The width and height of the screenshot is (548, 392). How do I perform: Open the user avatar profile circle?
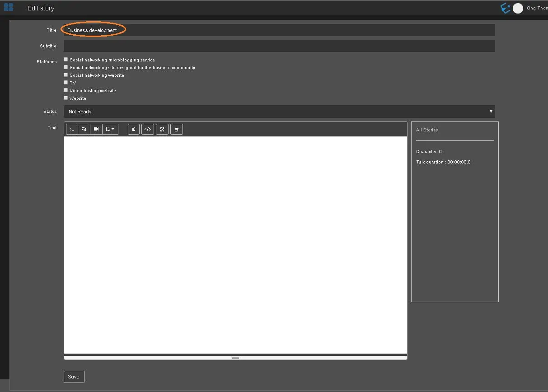[x=518, y=8]
